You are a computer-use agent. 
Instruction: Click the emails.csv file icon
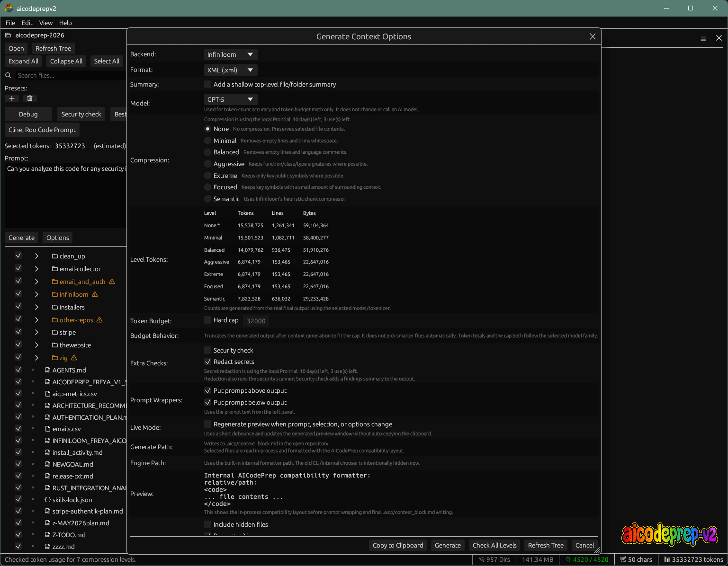pyautogui.click(x=48, y=429)
